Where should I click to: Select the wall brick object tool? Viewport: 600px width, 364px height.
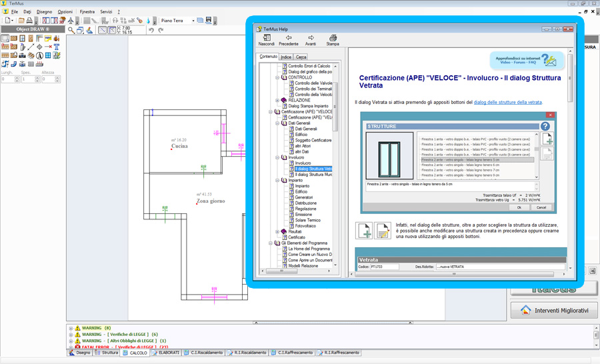tap(14, 38)
